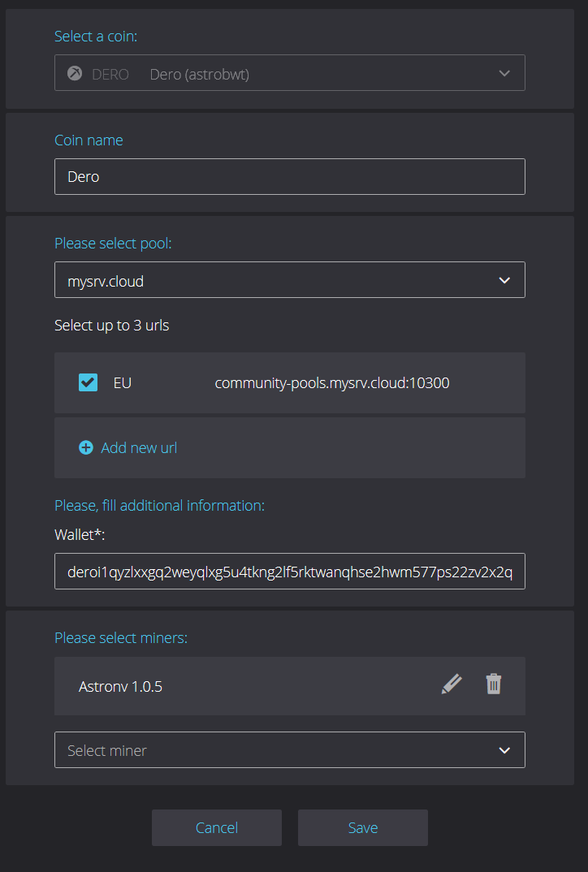Click the plus icon for Add new url
The image size is (588, 872).
(x=86, y=447)
